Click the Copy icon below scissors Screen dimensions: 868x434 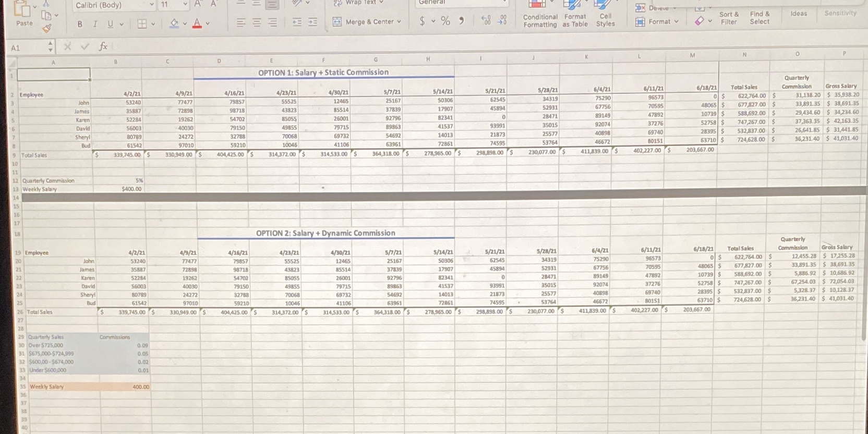45,15
